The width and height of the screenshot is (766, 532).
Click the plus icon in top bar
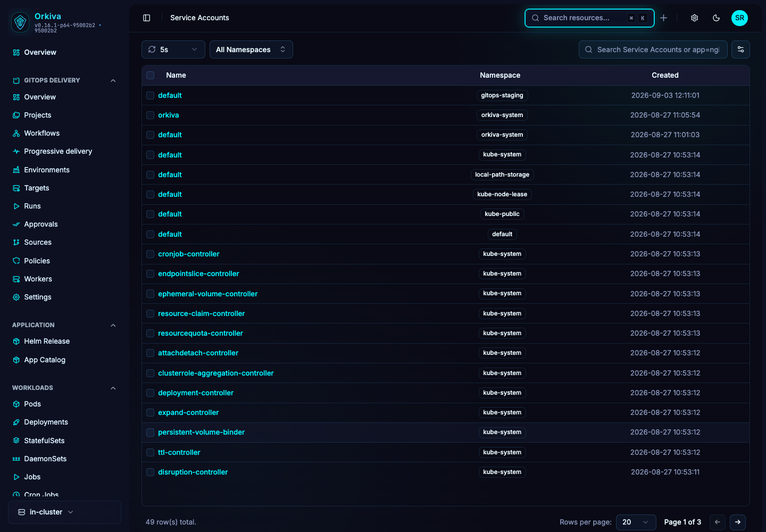664,18
